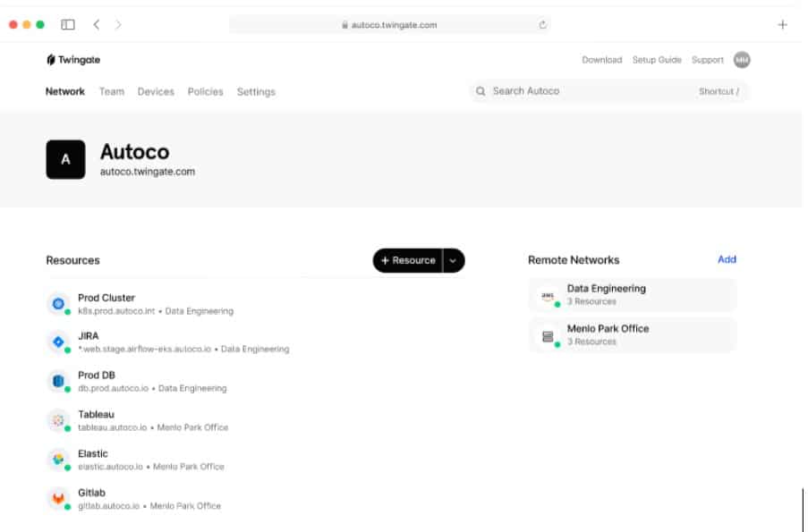
Task: Open the JIRA resource name
Action: (88, 336)
